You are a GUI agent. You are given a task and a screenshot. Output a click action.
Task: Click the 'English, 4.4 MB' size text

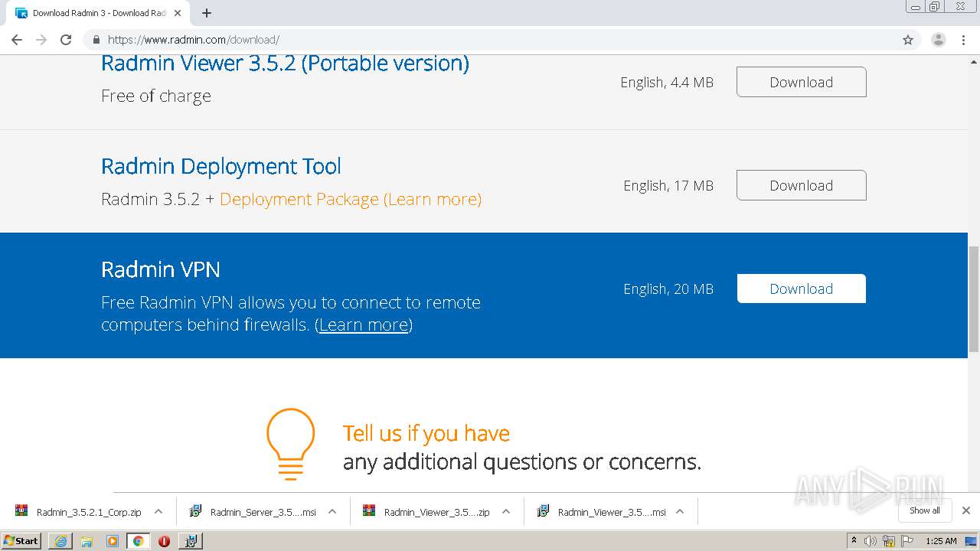(x=667, y=83)
